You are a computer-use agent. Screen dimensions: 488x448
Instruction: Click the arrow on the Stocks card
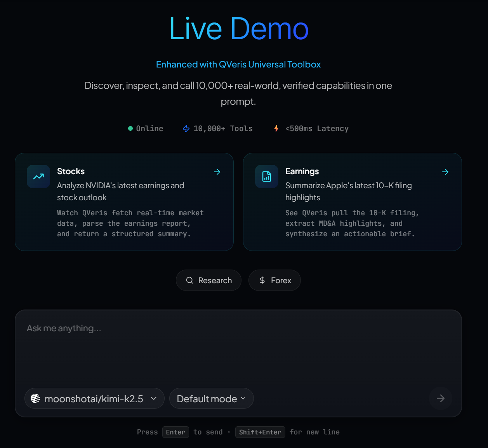pyautogui.click(x=217, y=172)
